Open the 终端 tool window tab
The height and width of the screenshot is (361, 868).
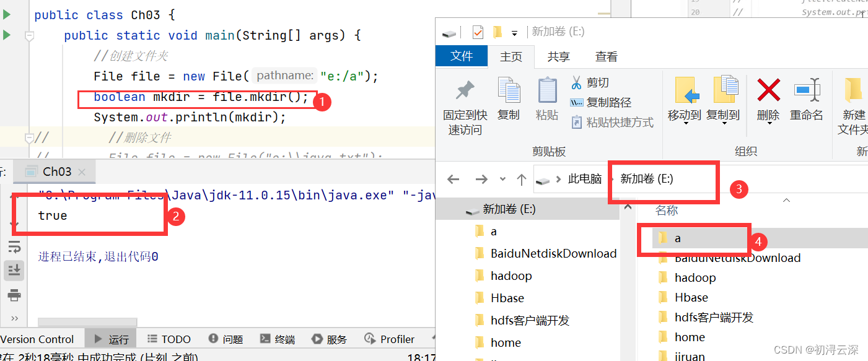point(278,339)
